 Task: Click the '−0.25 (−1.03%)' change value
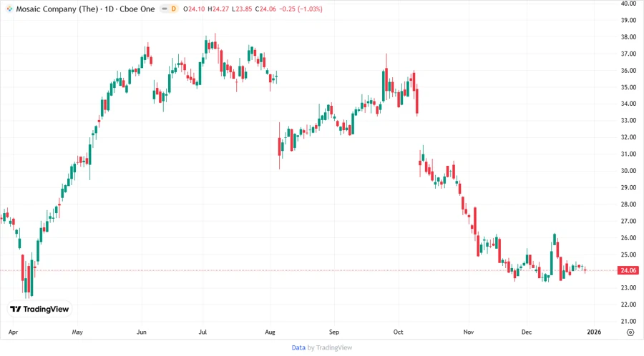[301, 9]
